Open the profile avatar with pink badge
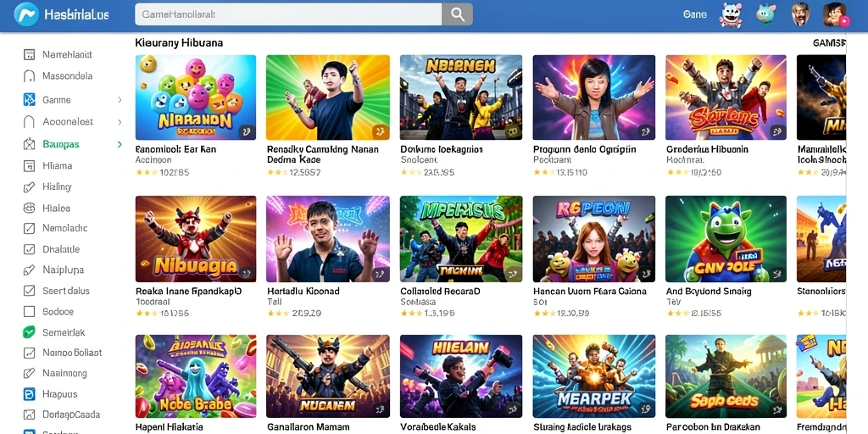The width and height of the screenshot is (868, 434). [834, 14]
